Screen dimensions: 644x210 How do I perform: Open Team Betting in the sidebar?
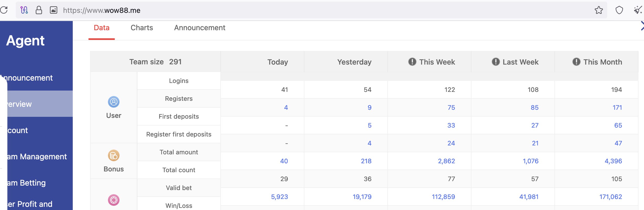(x=26, y=183)
